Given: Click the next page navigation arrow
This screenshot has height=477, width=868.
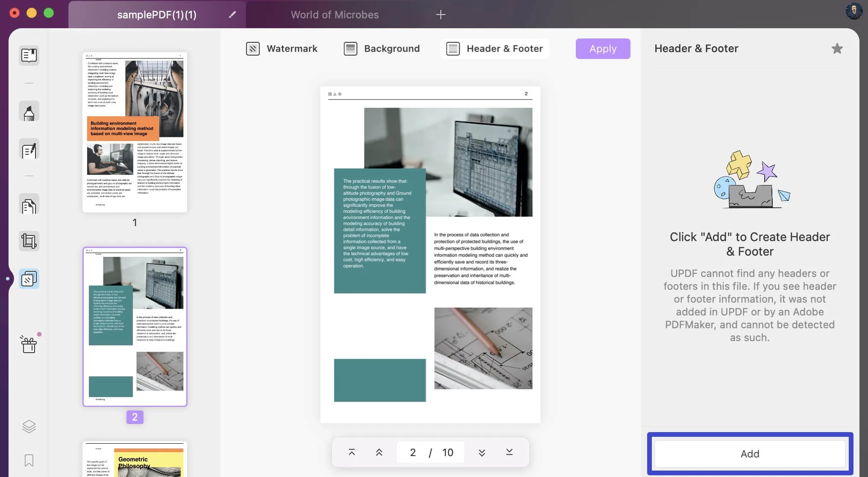Looking at the screenshot, I should [481, 452].
